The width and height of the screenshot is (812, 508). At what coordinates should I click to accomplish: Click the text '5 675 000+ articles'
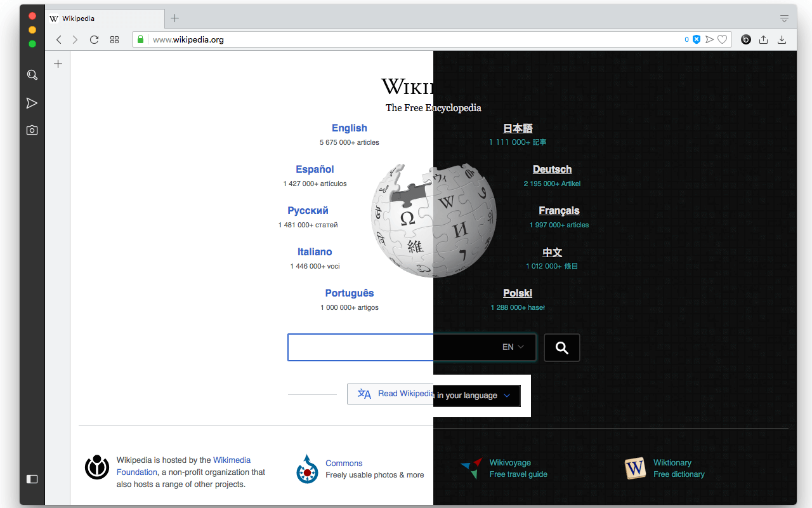tap(350, 142)
